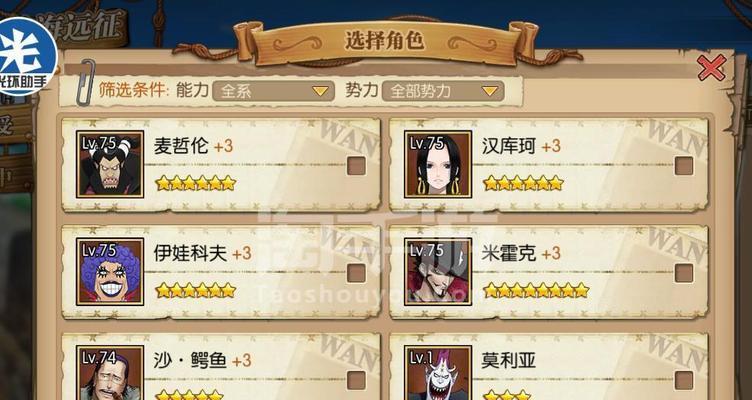Enable the 伊娃科夫 checkbox
752x400 pixels.
point(356,273)
